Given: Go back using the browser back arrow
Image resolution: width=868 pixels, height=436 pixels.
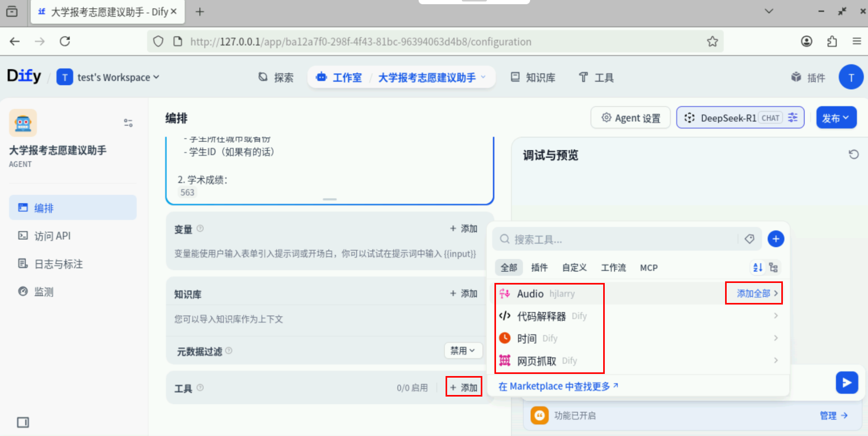Looking at the screenshot, I should point(15,41).
